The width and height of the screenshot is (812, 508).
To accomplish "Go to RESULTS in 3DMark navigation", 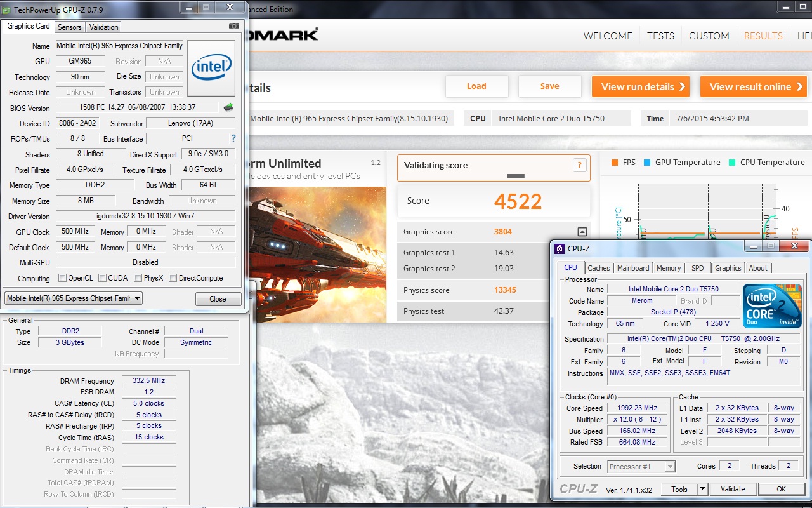I will [x=763, y=36].
